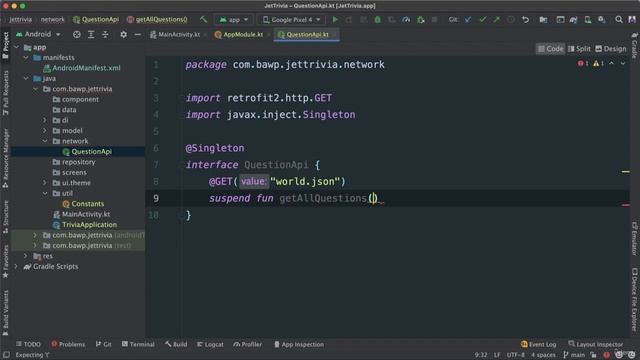
Task: Click the getAllQuestions() breadcrumb
Action: [x=157, y=20]
